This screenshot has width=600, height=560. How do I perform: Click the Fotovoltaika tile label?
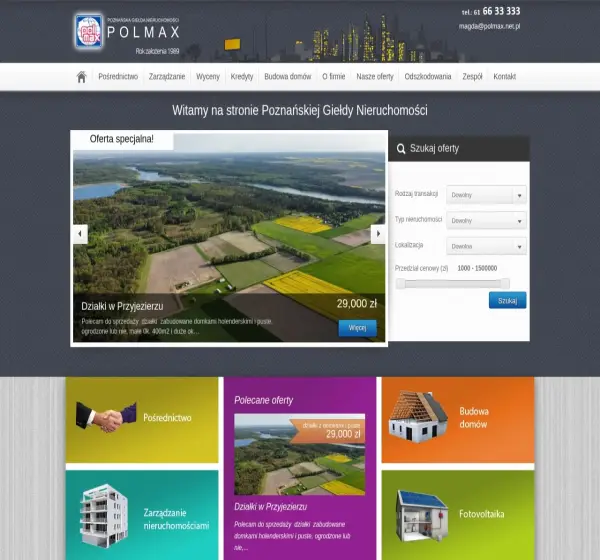482,514
